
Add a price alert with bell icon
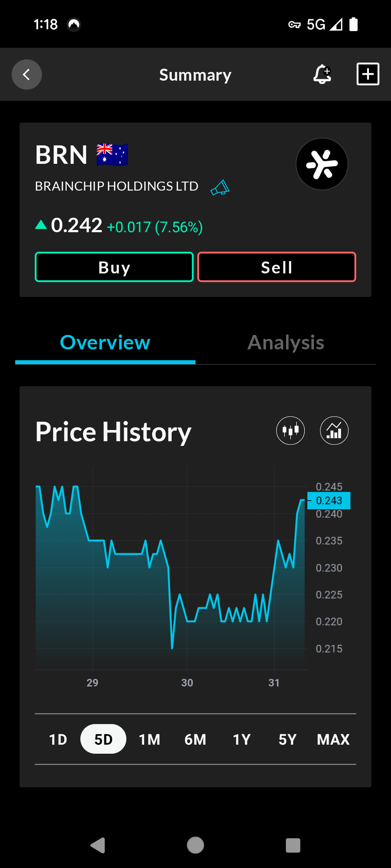click(322, 74)
